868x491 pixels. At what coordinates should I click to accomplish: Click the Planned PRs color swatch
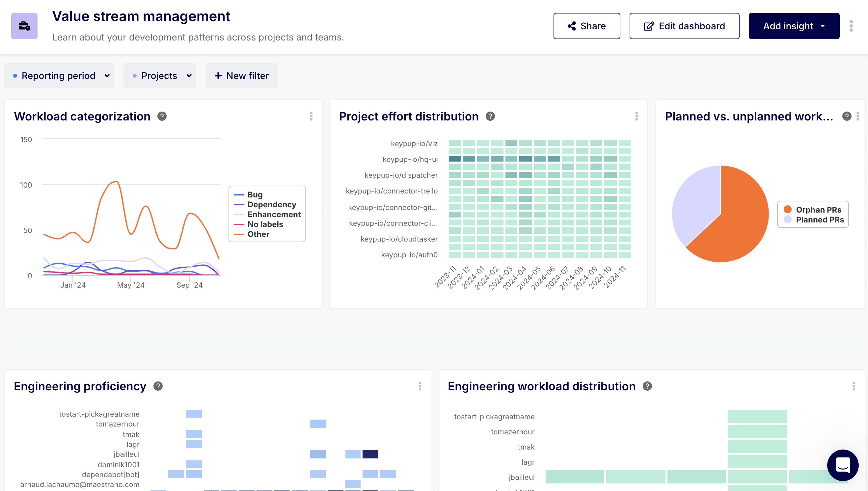(x=787, y=220)
